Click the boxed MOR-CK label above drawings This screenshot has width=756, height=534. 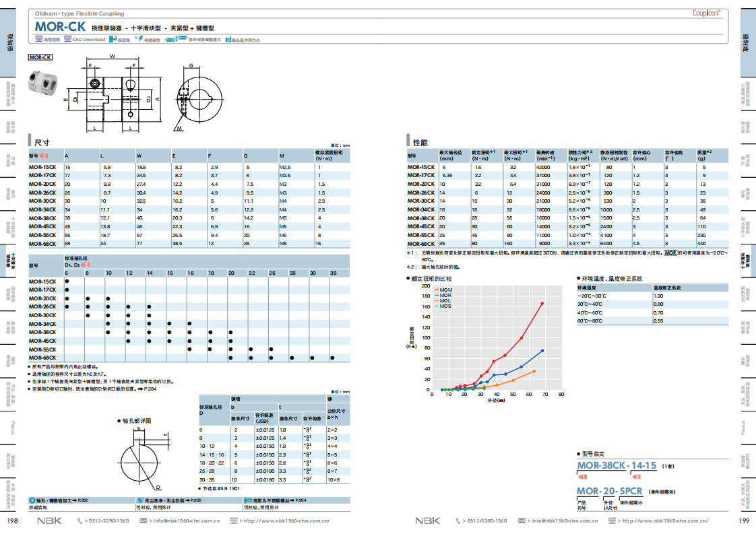pyautogui.click(x=40, y=57)
